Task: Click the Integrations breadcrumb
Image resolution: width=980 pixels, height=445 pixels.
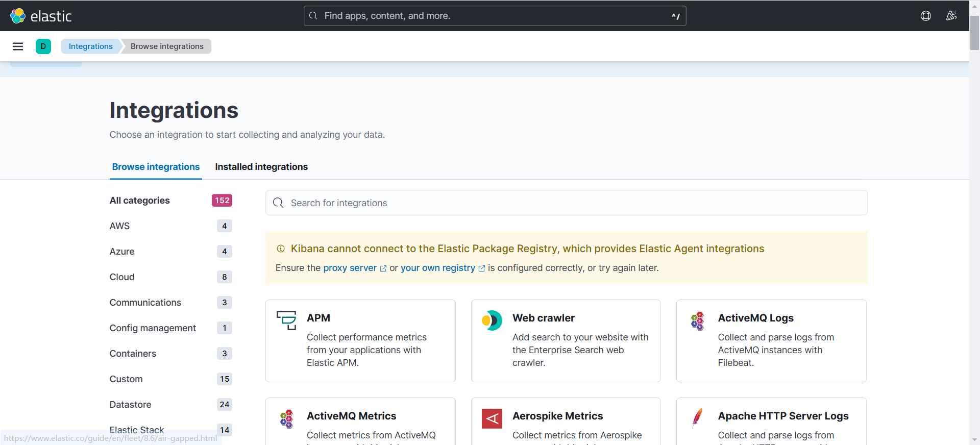Action: 90,46
